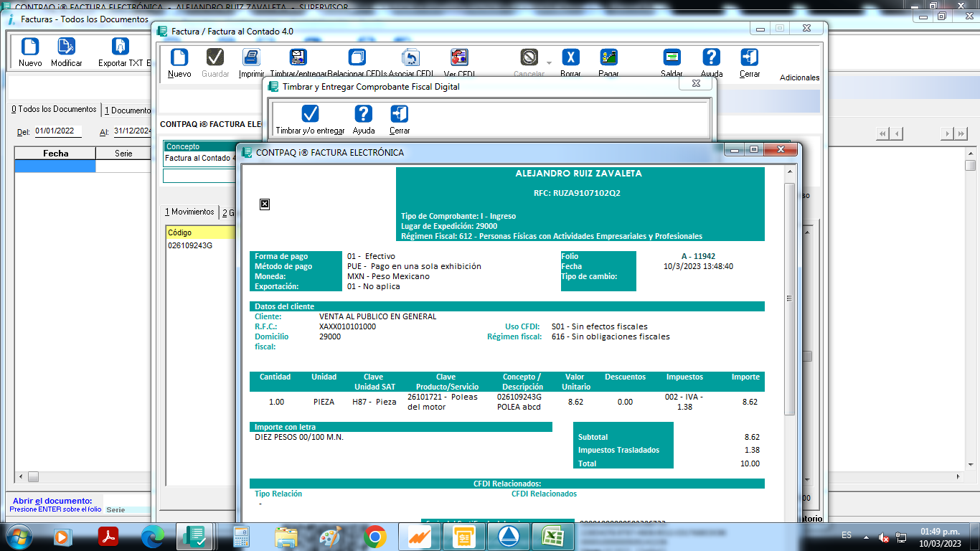Image resolution: width=980 pixels, height=551 pixels.
Task: Open Microsoft Edge from taskbar
Action: coord(153,536)
